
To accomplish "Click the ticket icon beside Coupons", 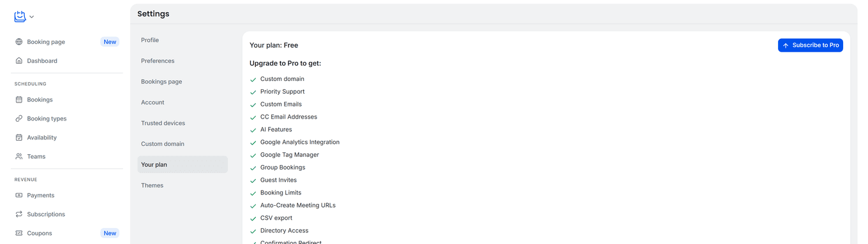I will [x=19, y=233].
